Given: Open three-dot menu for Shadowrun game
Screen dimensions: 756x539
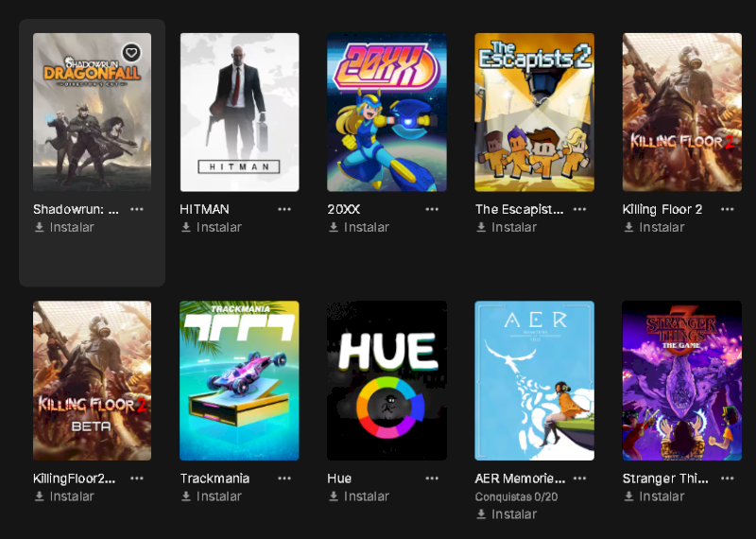Looking at the screenshot, I should 137,209.
